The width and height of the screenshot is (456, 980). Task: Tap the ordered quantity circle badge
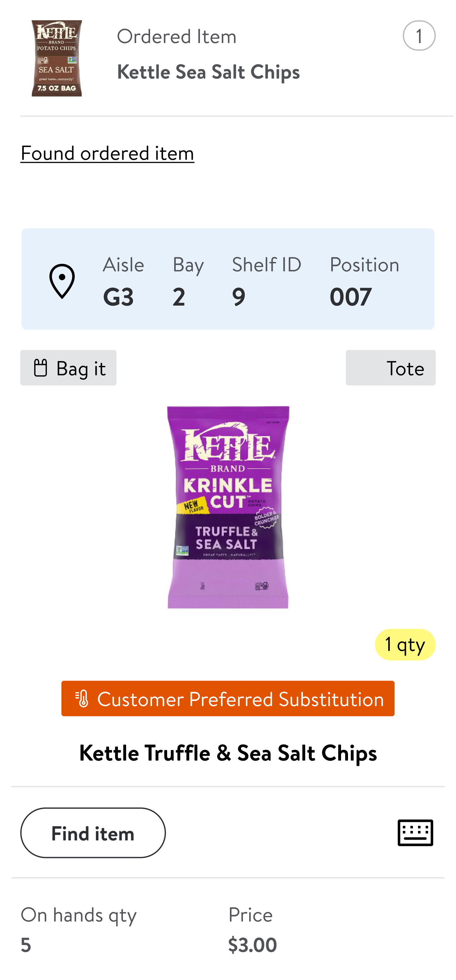[x=419, y=36]
